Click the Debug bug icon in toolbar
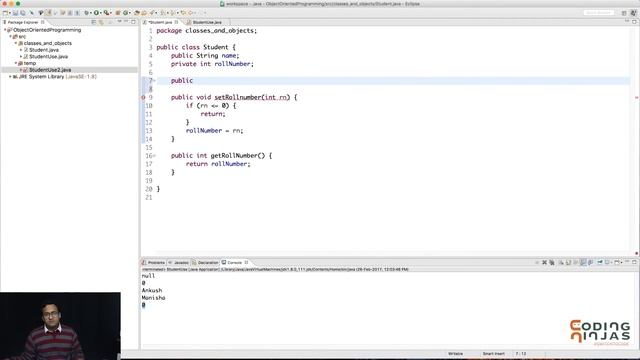Image resolution: width=640 pixels, height=360 pixels. pyautogui.click(x=87, y=13)
